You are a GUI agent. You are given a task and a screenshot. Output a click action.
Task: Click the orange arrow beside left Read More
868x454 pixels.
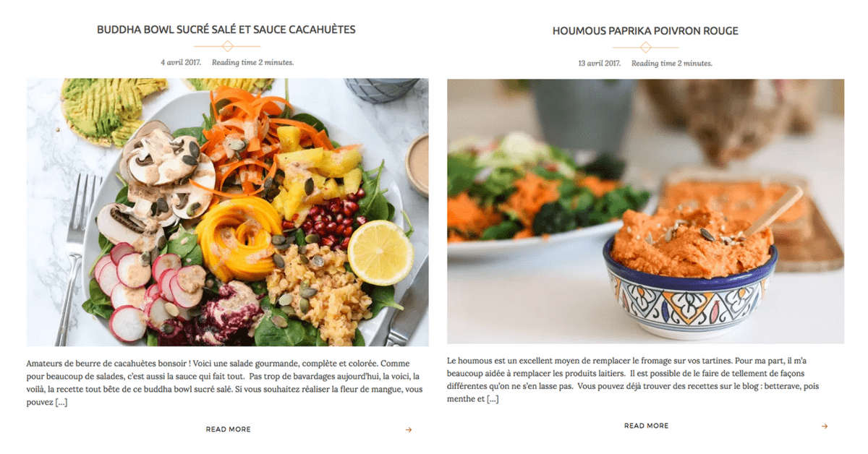pos(409,429)
